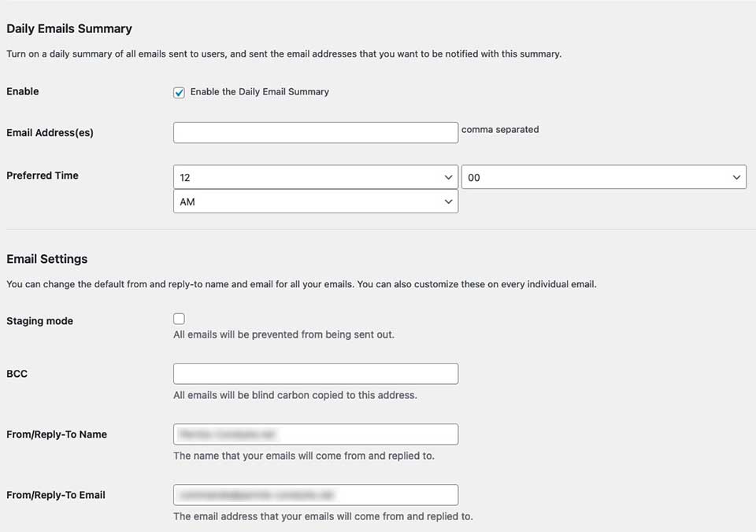This screenshot has height=532, width=756.
Task: Click the "comma separated" hint text
Action: click(500, 130)
